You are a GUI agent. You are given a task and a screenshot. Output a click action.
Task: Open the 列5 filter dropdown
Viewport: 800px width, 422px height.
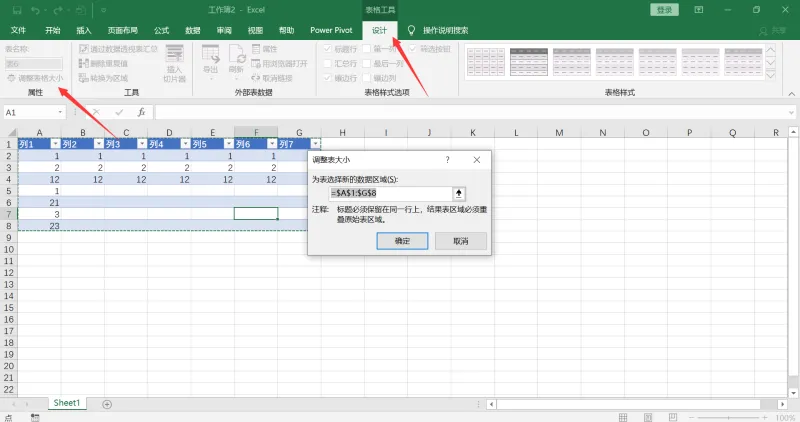pyautogui.click(x=229, y=144)
